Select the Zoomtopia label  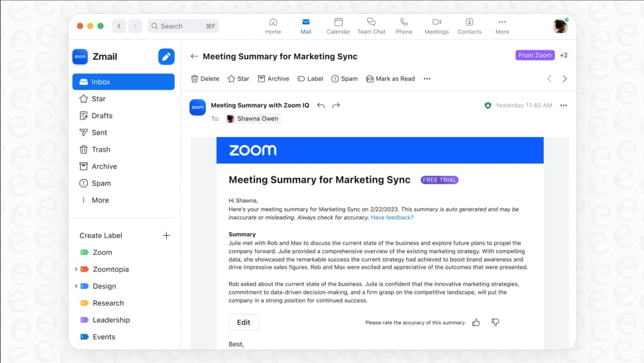pyautogui.click(x=110, y=269)
